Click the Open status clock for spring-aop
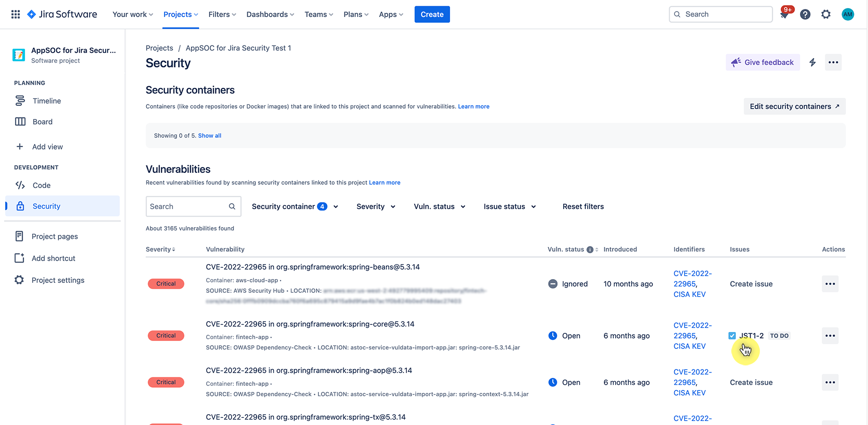Viewport: 868px width, 425px height. (x=552, y=382)
